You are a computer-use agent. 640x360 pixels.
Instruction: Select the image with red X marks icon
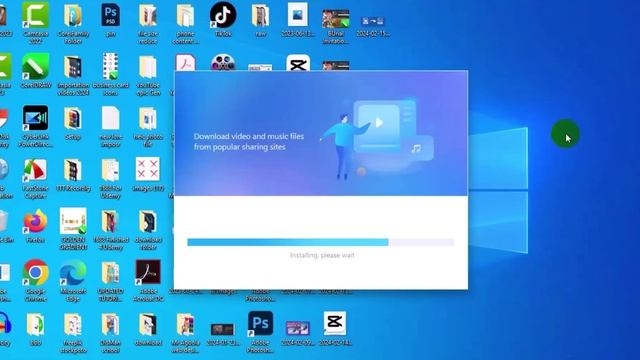coord(148,169)
